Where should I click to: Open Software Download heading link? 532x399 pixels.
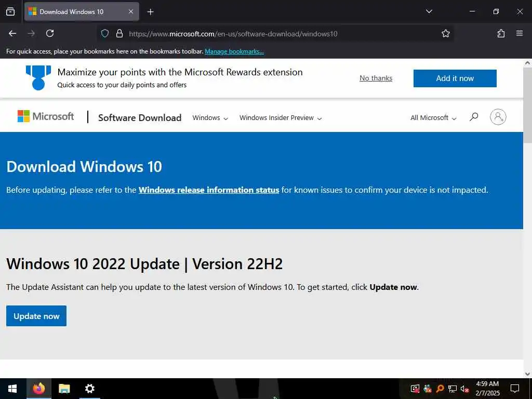pyautogui.click(x=140, y=117)
